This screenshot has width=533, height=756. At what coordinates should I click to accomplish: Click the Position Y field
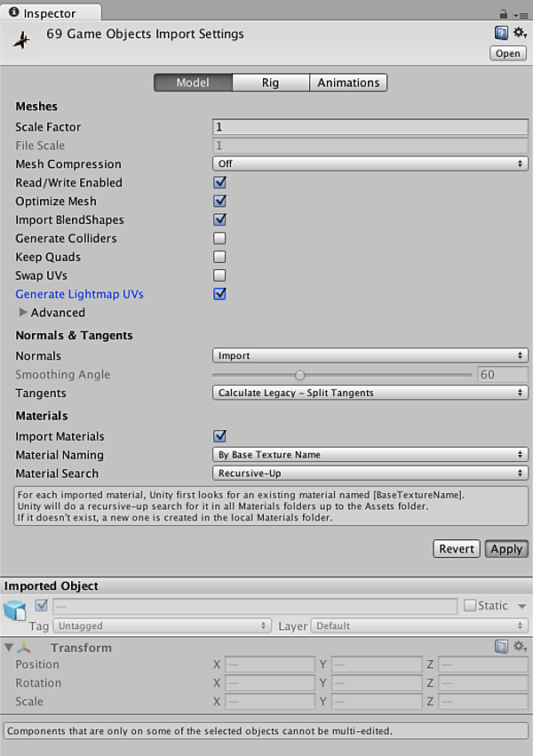click(377, 664)
